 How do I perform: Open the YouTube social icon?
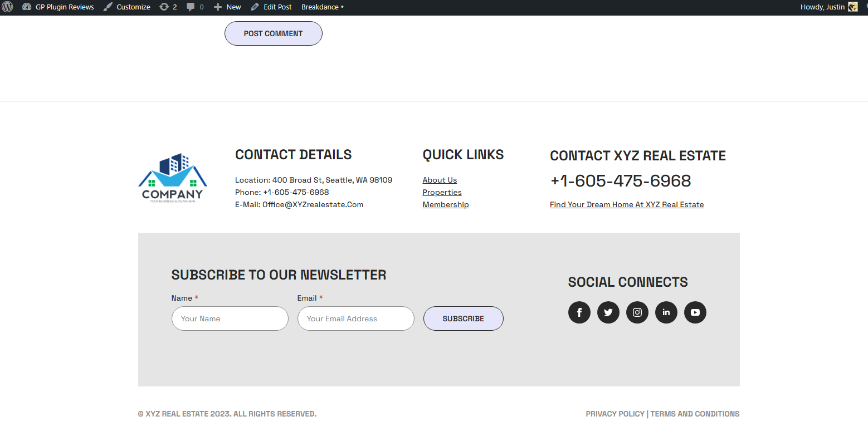(x=695, y=312)
